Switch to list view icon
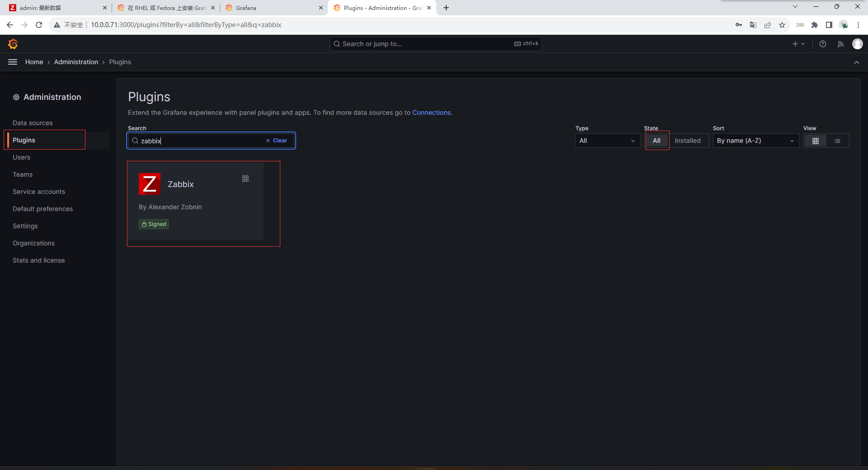 coord(837,141)
